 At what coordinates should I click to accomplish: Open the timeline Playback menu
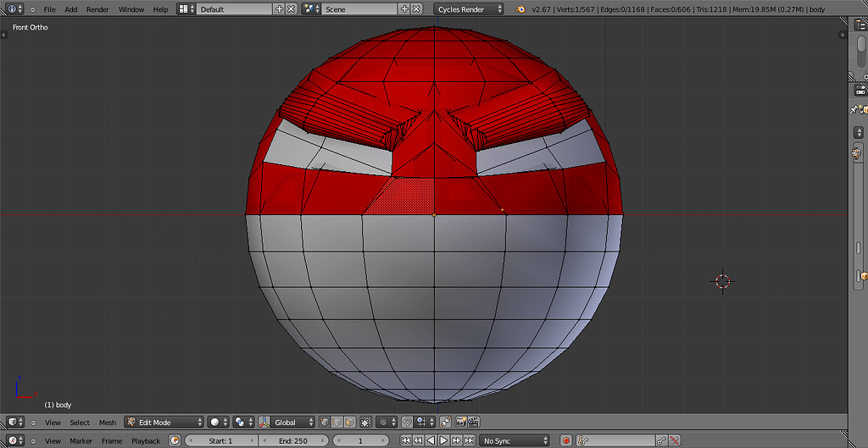click(146, 441)
